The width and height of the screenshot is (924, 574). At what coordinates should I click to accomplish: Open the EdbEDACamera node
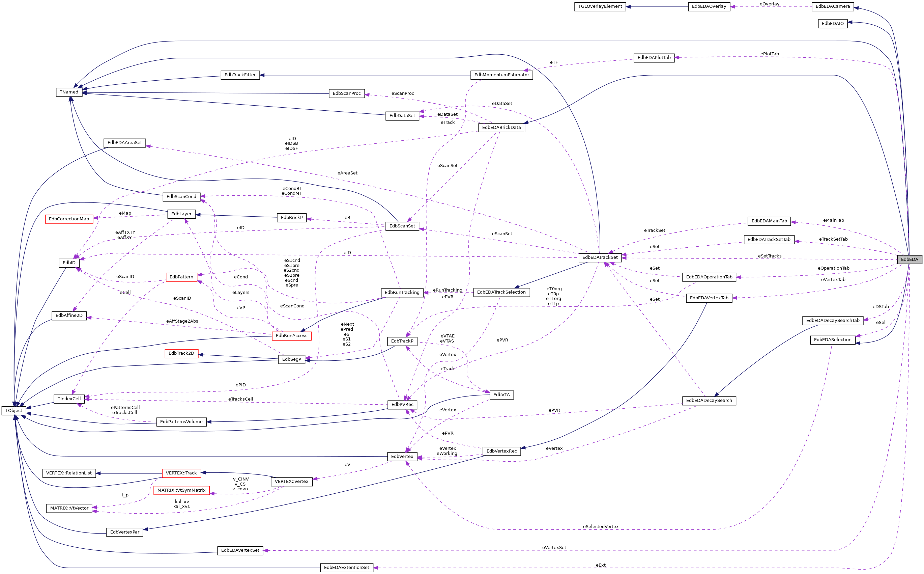point(833,7)
